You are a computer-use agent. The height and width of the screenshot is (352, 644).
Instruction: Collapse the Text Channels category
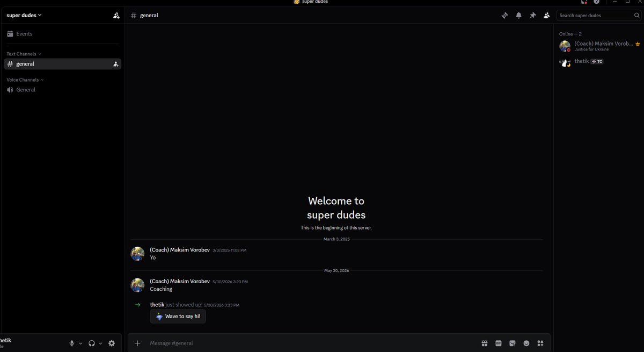coord(24,54)
